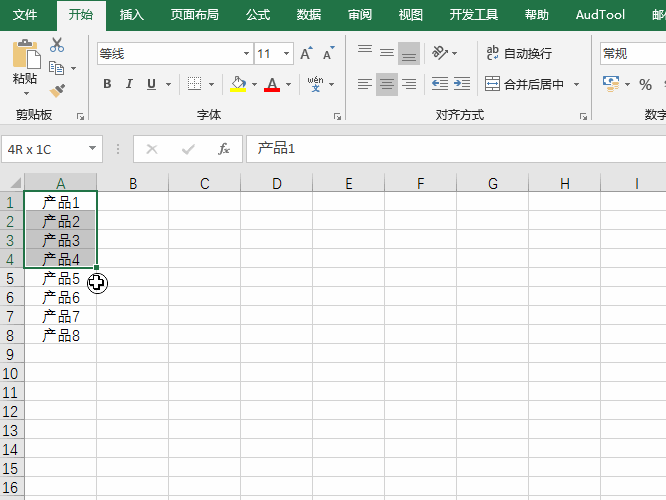
Task: Switch to the 数据 tab
Action: (x=309, y=15)
